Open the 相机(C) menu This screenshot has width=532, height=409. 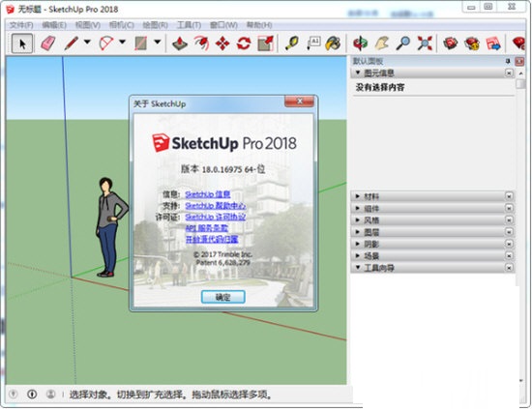pyautogui.click(x=122, y=25)
